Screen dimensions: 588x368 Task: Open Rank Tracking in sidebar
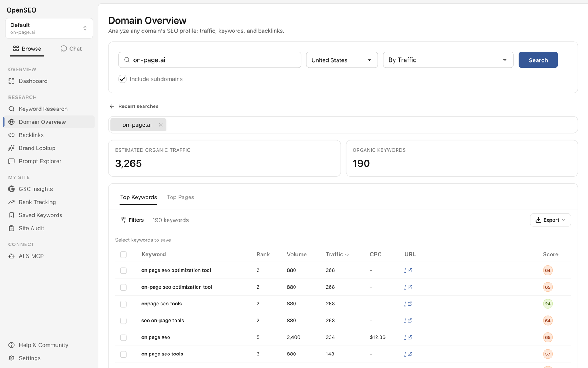click(x=49, y=202)
